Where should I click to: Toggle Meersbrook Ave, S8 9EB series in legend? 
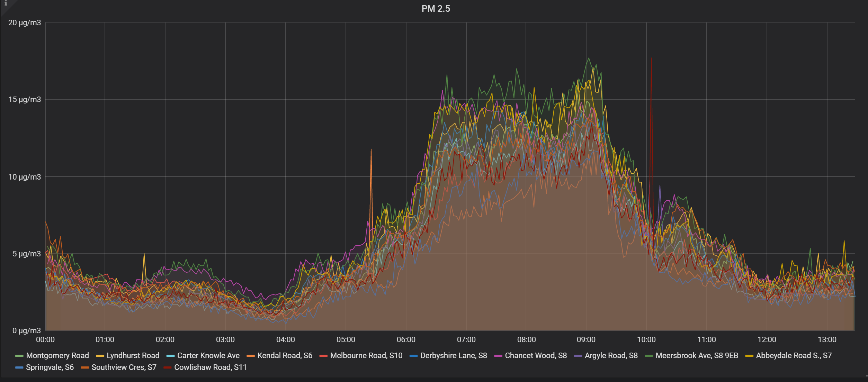697,355
